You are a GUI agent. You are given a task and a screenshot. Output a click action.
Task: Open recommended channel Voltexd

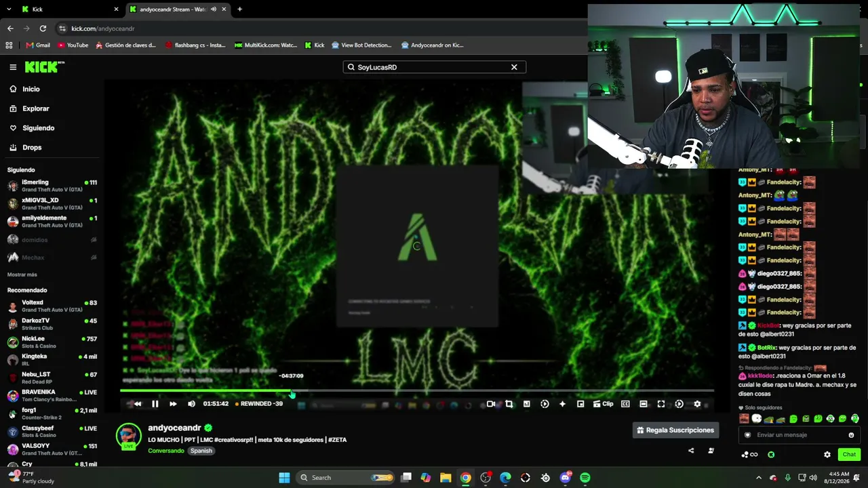52,306
